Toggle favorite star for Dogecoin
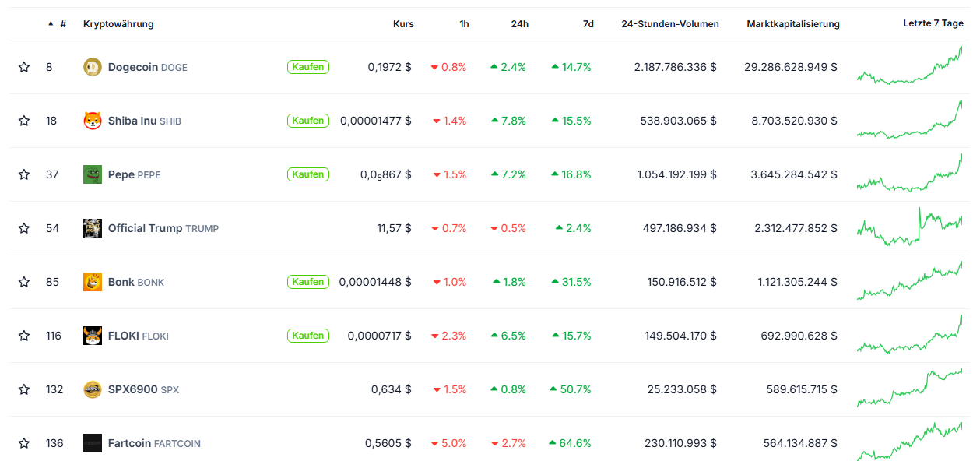This screenshot has height=468, width=980. click(24, 67)
